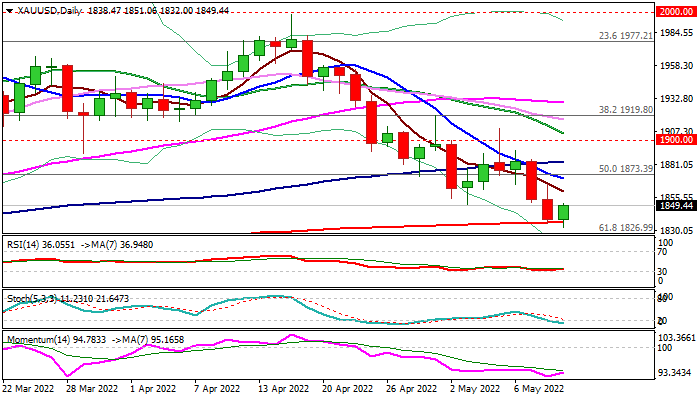Screen dimensions: 700x400
Task: Click the tall red candle above 28 Mar
Action: (x=67, y=88)
